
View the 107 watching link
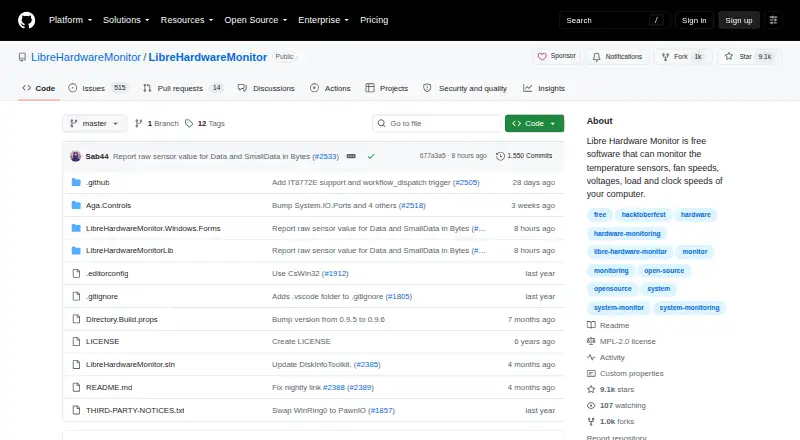pos(616,405)
